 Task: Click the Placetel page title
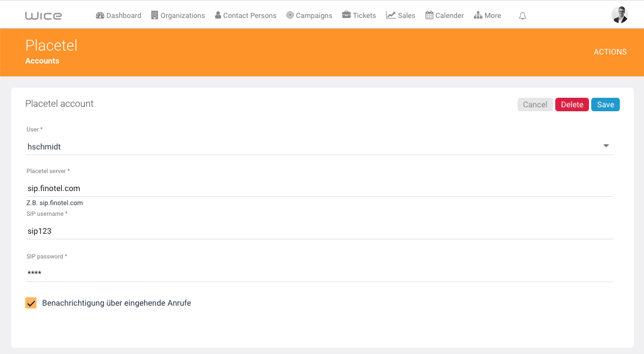pos(51,45)
